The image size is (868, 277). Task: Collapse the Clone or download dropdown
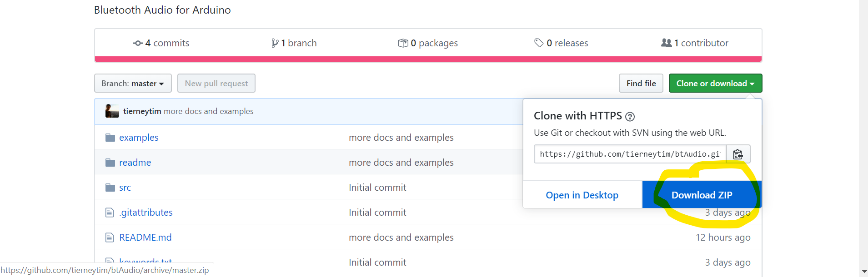(x=715, y=84)
